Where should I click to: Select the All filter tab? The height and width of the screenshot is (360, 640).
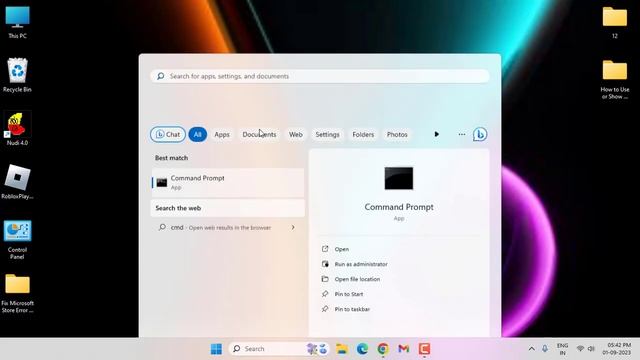[x=198, y=134]
